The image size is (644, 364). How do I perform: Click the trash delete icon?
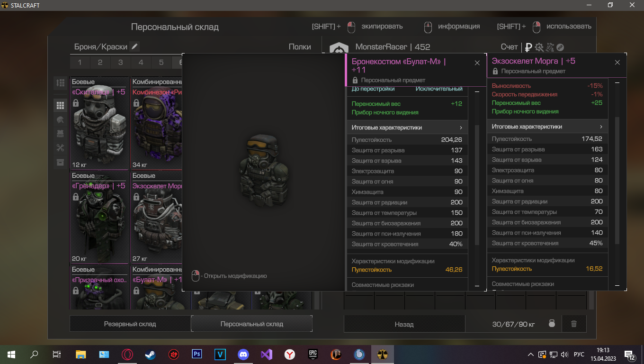tap(574, 324)
